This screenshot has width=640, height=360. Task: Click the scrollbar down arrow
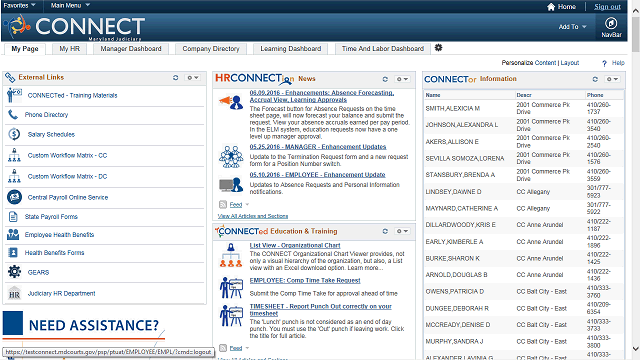click(x=636, y=349)
